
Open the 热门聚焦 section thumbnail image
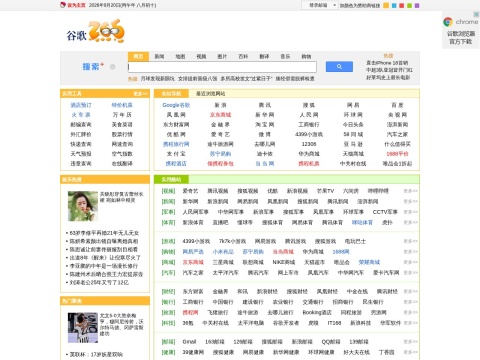(83, 328)
